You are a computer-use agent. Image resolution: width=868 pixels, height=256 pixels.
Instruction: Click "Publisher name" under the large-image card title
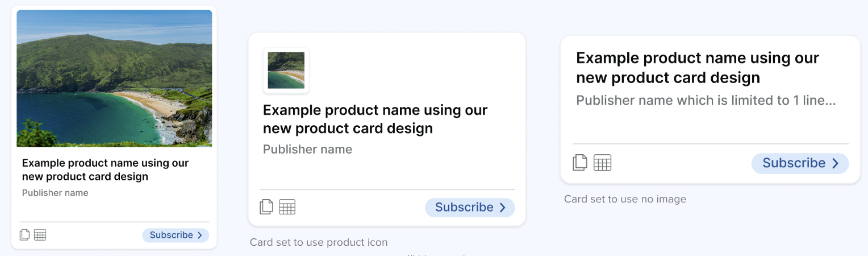pos(55,193)
